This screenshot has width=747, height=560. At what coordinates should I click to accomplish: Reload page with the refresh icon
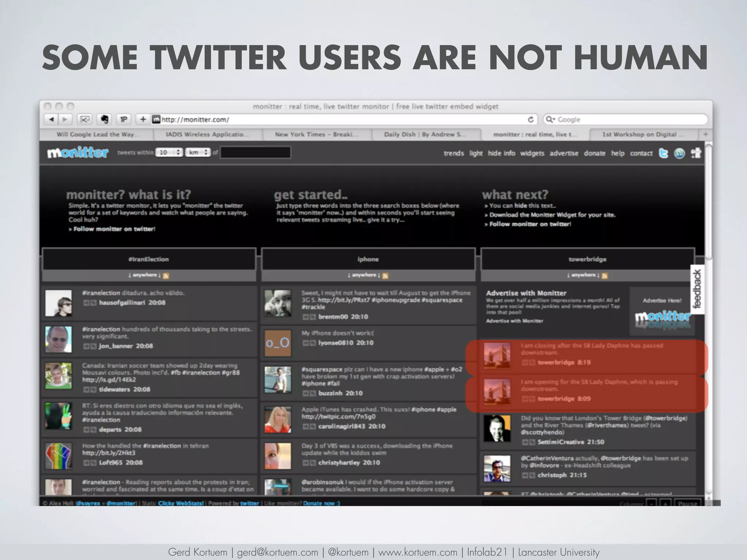(531, 120)
